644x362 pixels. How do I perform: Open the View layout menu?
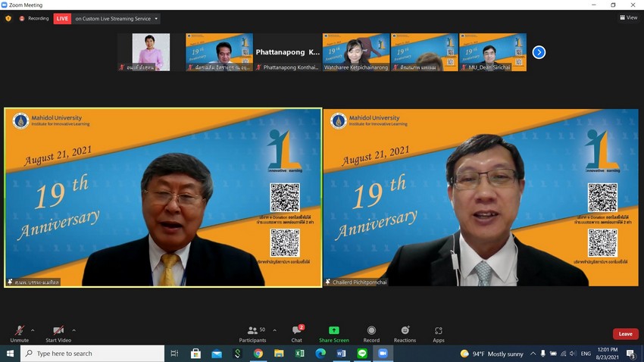click(x=628, y=17)
